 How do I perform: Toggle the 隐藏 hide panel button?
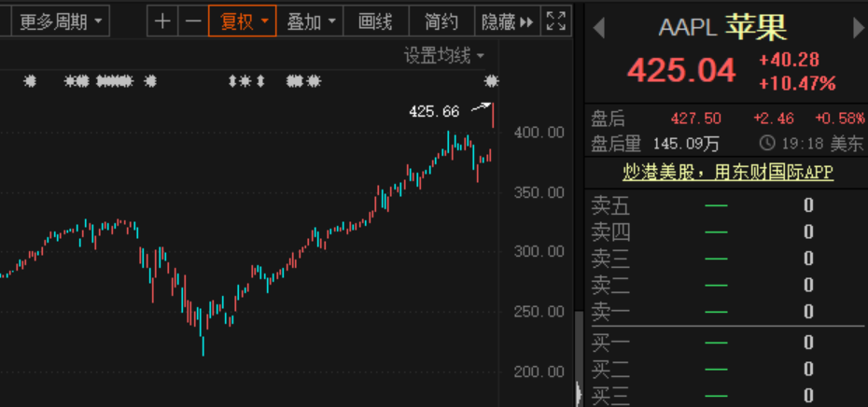[x=507, y=21]
